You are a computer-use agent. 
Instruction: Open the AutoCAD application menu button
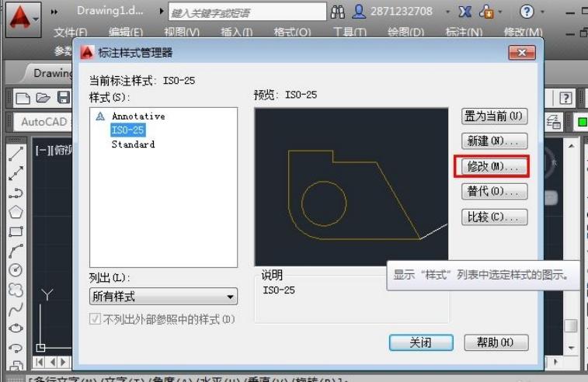(x=23, y=19)
